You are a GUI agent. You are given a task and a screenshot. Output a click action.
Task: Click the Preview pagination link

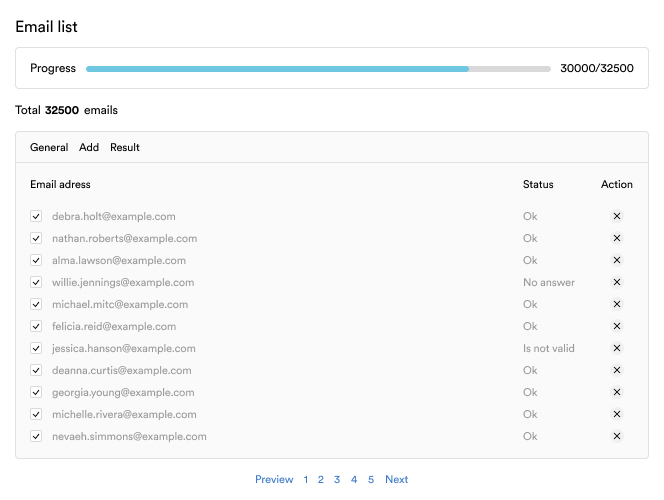point(274,480)
